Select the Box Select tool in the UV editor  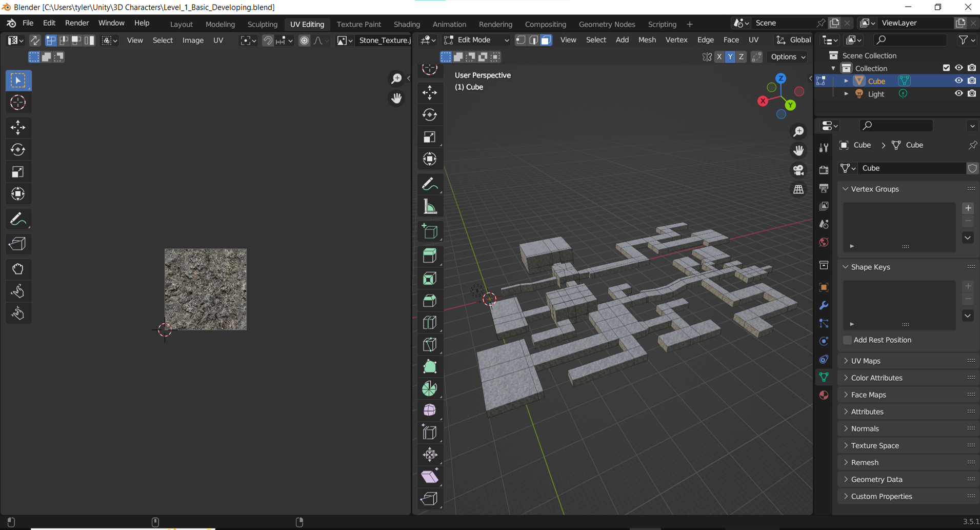click(x=18, y=80)
